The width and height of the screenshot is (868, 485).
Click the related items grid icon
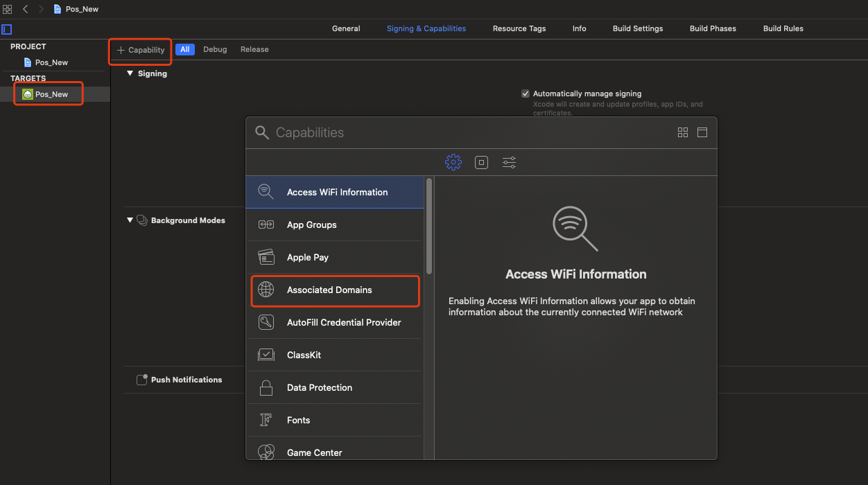click(x=7, y=9)
